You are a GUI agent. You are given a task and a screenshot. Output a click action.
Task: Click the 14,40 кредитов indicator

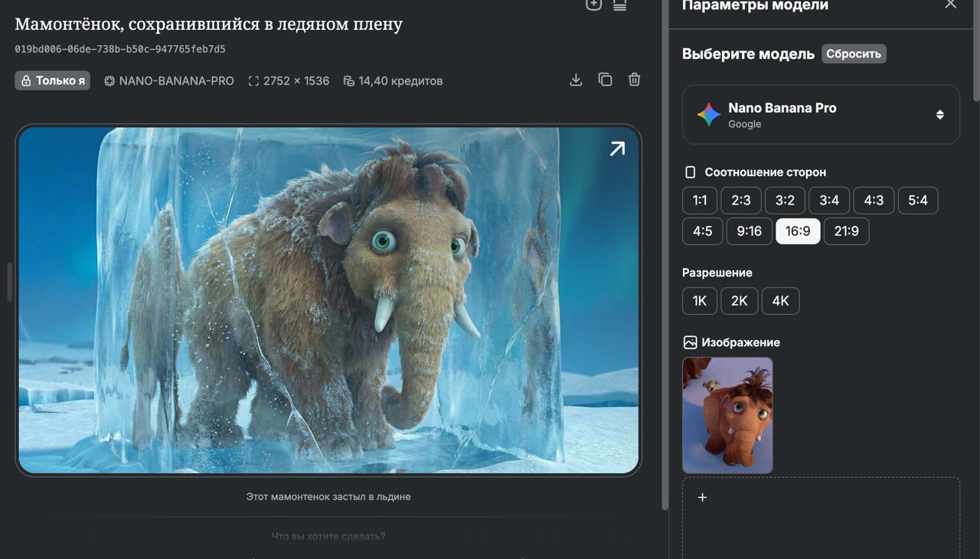tap(393, 80)
